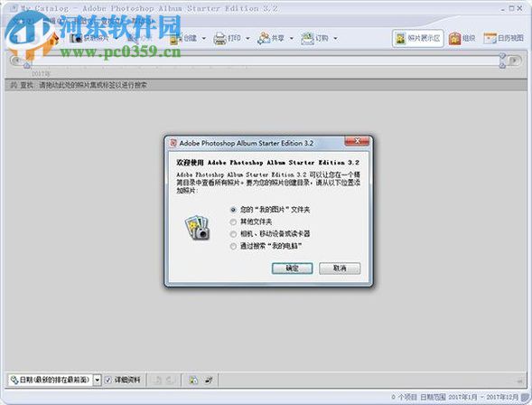Screen dimensions: 532x405
Task: Close the welcome dialog with red X
Action: (x=357, y=141)
